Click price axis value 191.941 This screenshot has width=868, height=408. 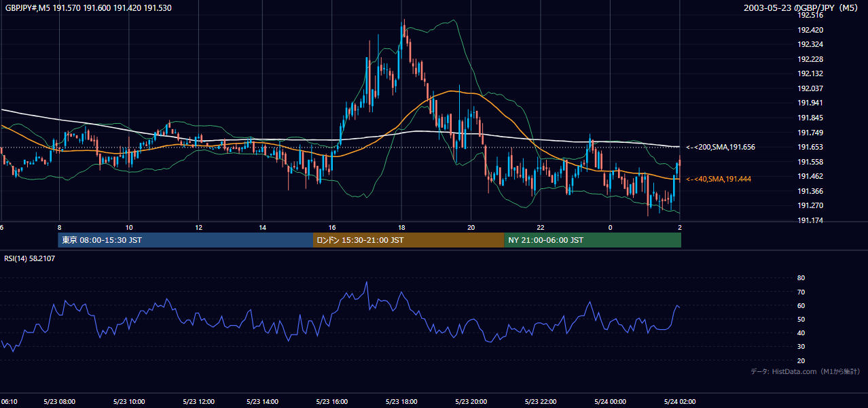(x=810, y=103)
